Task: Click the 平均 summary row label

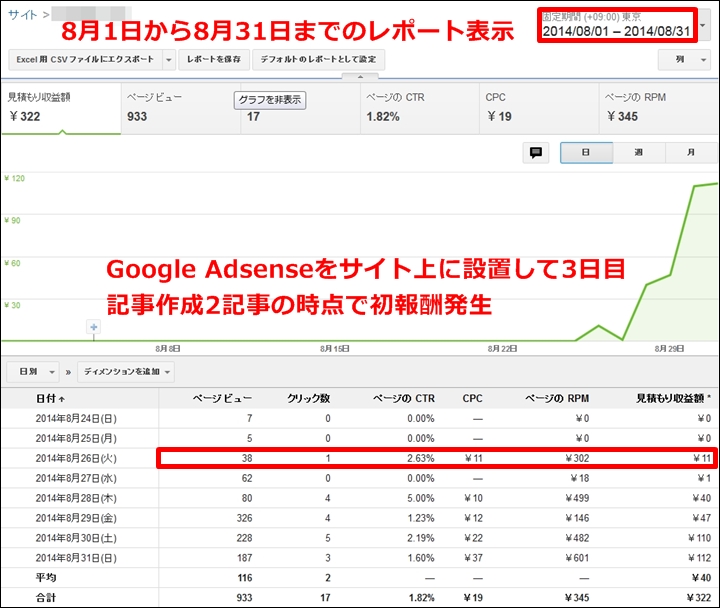Action: click(x=46, y=578)
